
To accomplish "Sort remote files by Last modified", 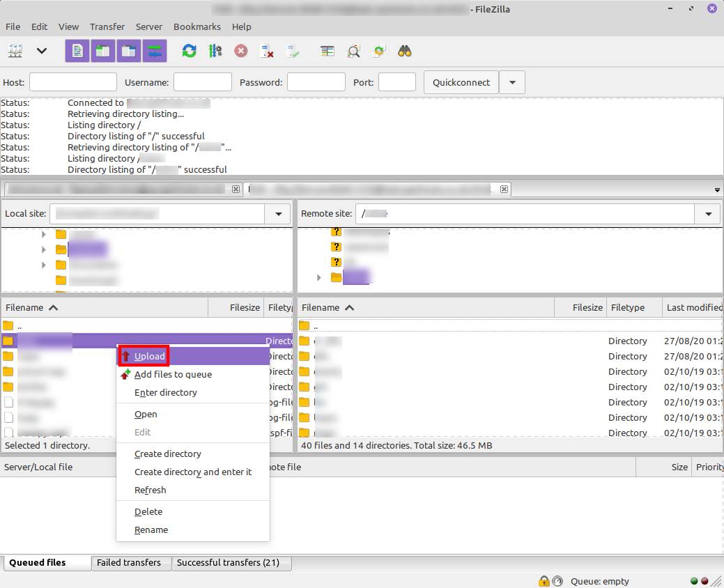I will 693,307.
